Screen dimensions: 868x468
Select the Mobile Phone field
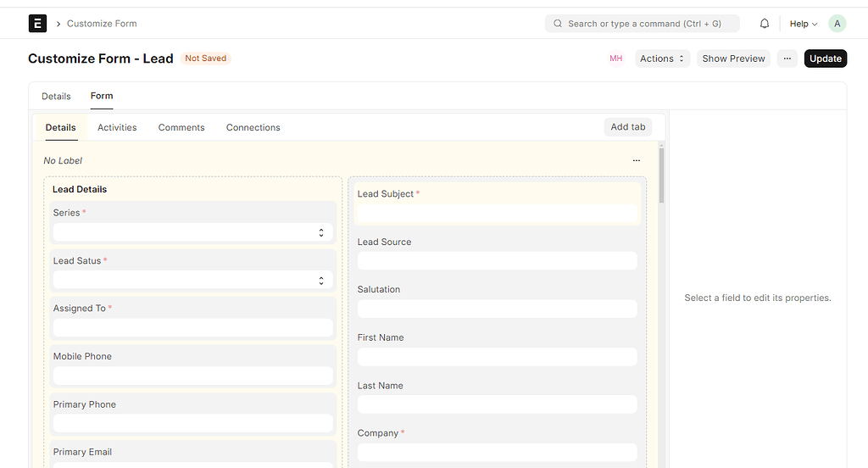click(192, 366)
